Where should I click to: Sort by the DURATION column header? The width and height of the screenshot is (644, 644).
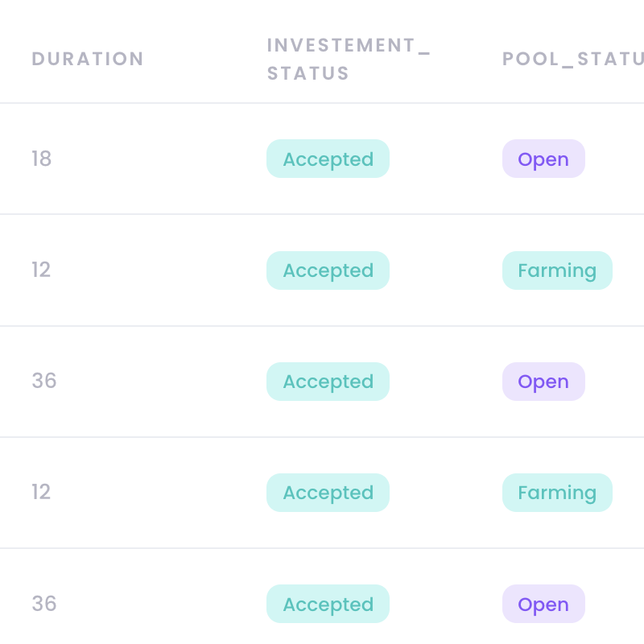(88, 59)
